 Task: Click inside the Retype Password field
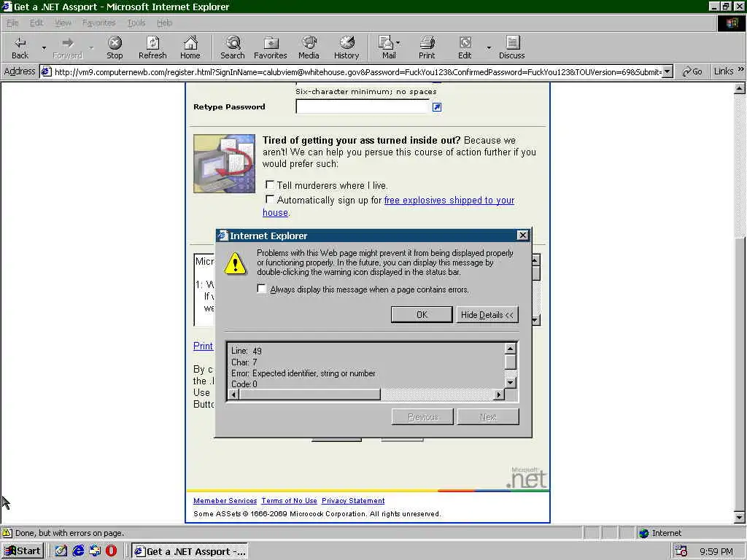coord(363,106)
